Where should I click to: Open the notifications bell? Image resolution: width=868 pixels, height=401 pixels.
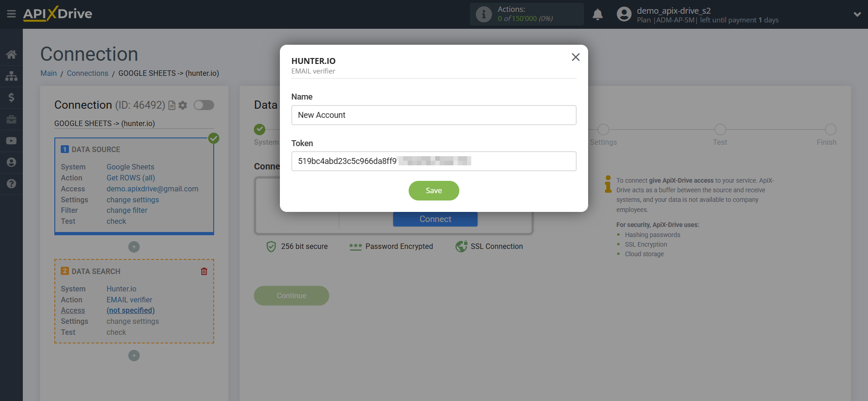tap(598, 15)
